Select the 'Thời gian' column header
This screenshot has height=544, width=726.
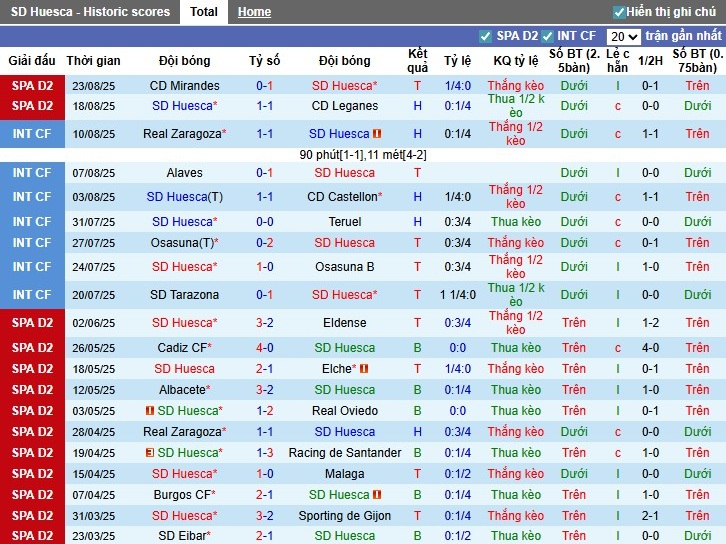[93, 61]
